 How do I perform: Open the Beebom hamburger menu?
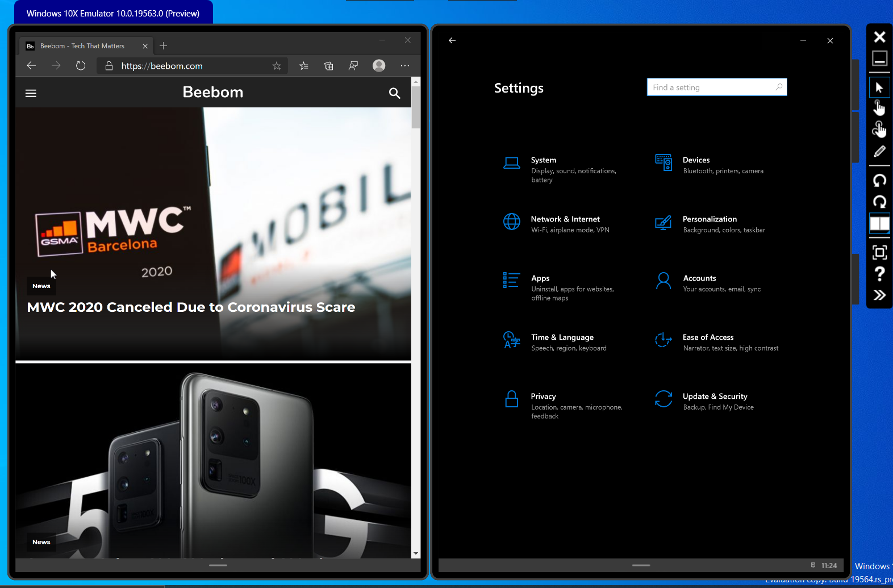tap(31, 93)
